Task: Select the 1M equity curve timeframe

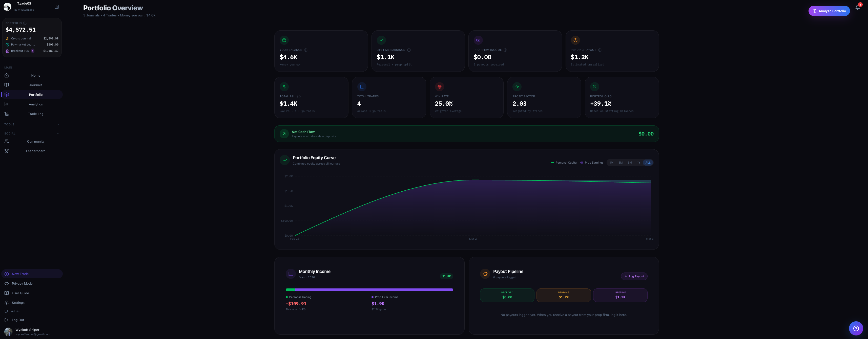Action: (x=612, y=163)
